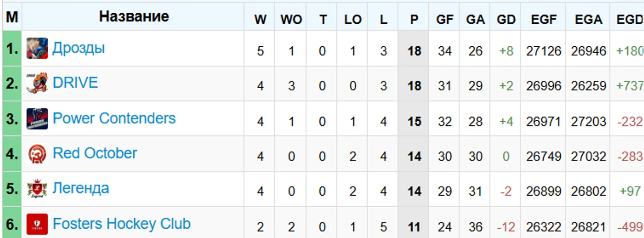Click the DRIVE team logo icon

click(37, 83)
